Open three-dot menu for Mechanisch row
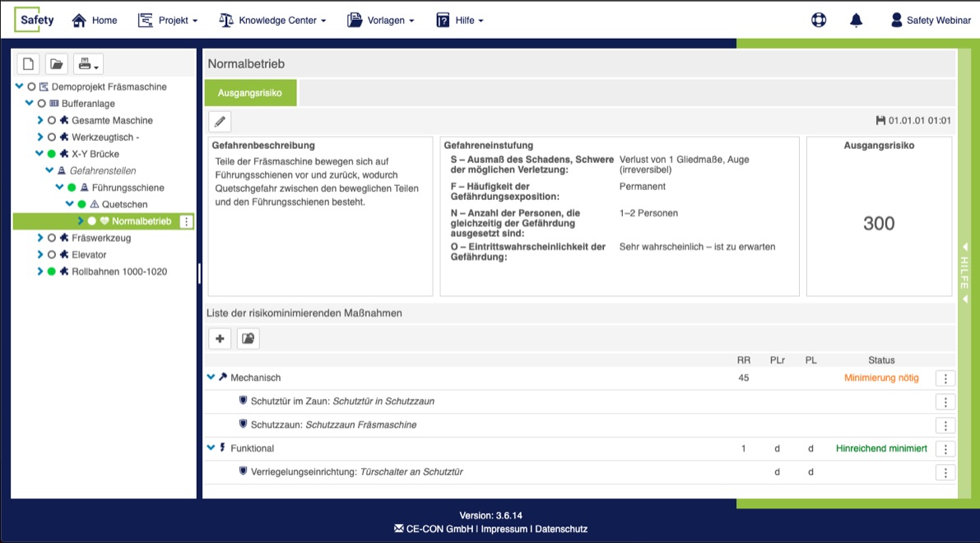The image size is (980, 543). 945,378
